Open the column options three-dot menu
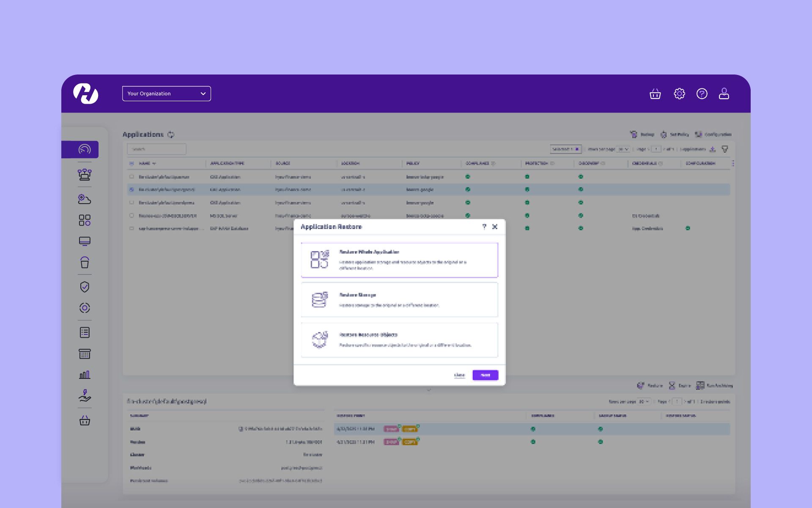The width and height of the screenshot is (812, 508). tap(733, 163)
